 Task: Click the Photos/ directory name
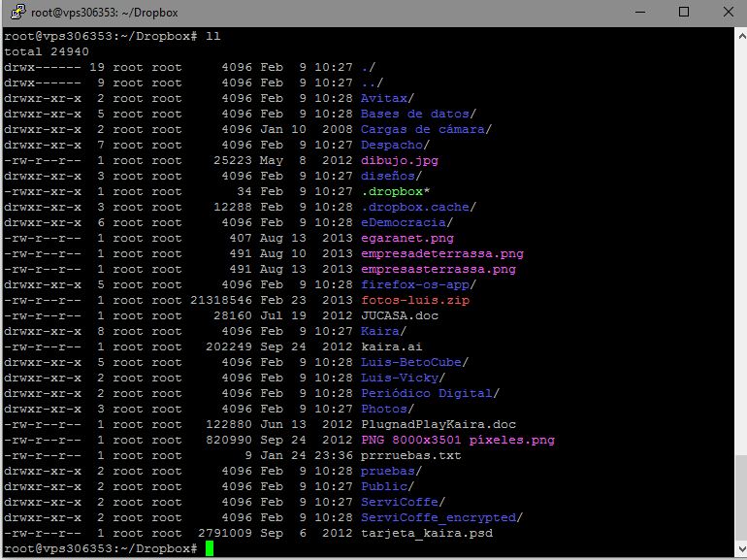[387, 409]
